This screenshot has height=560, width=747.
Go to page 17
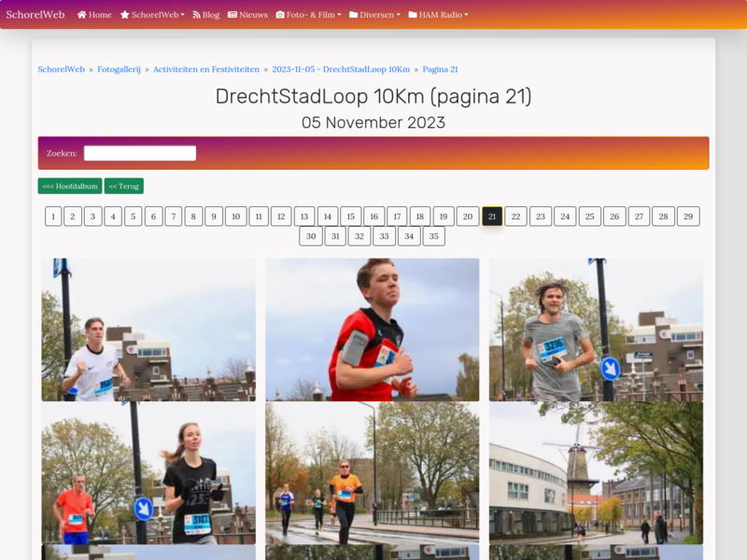pos(397,217)
